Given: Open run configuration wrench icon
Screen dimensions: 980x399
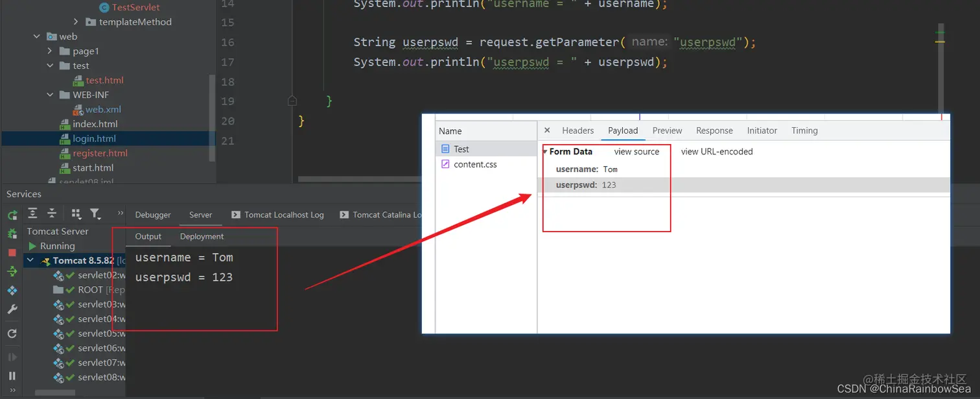Looking at the screenshot, I should [12, 309].
